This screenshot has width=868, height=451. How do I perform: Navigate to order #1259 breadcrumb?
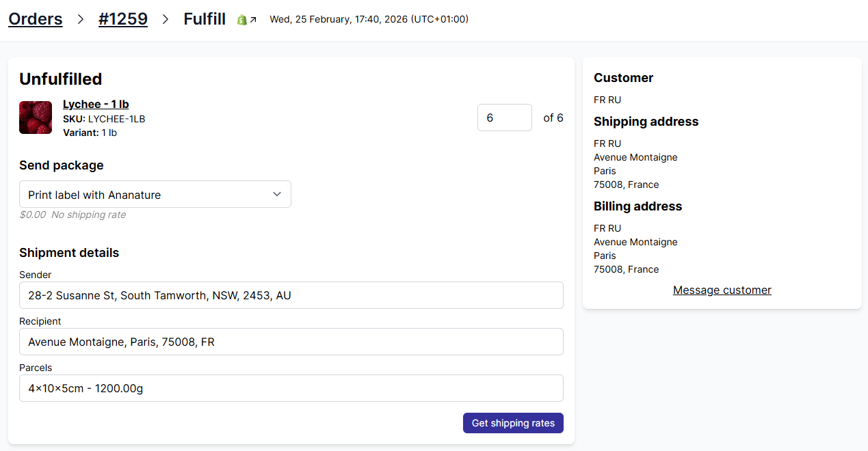123,19
